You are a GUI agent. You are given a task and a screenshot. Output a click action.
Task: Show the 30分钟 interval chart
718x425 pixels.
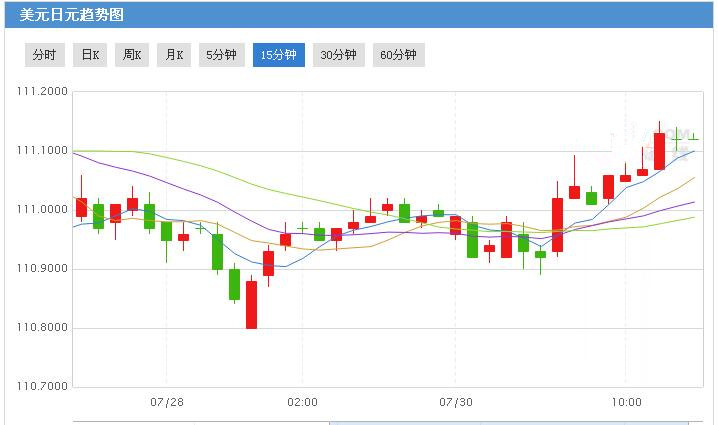click(x=339, y=55)
